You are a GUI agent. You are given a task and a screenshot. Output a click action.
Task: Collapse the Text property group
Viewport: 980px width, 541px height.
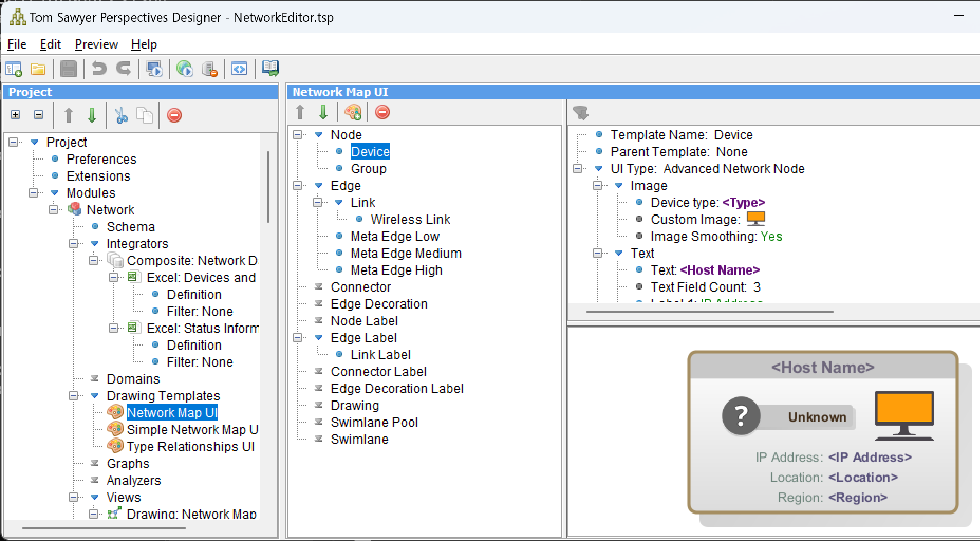coord(598,253)
